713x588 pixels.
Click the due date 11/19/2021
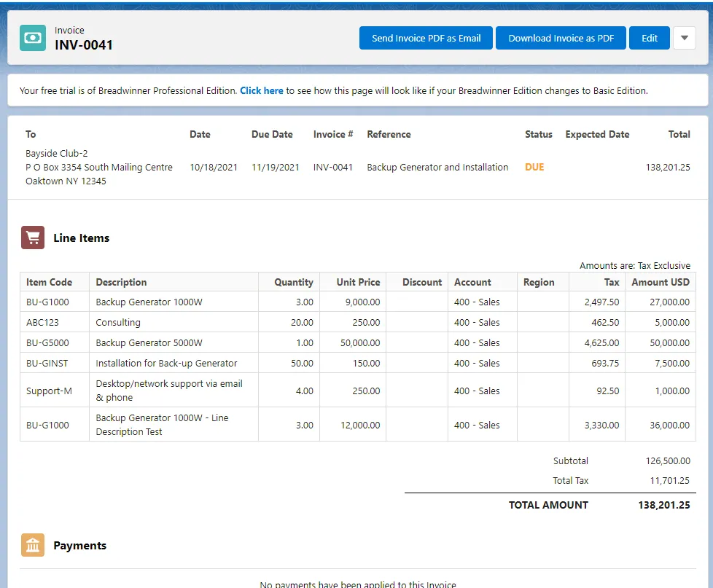click(x=276, y=168)
